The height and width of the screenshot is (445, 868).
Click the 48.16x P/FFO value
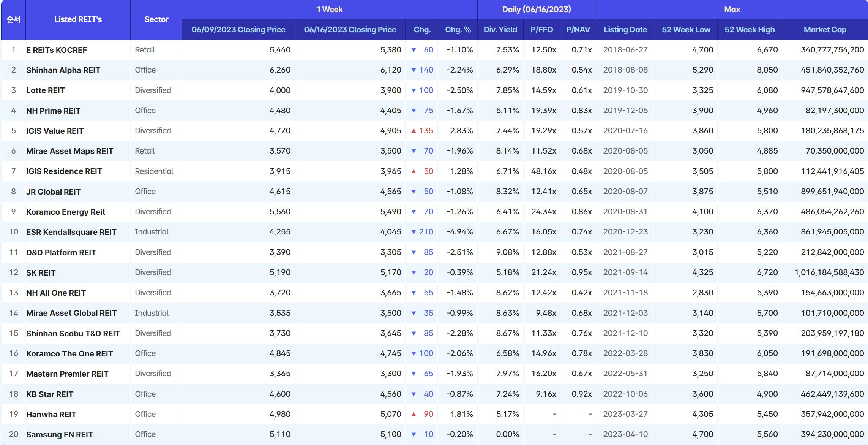pos(544,171)
